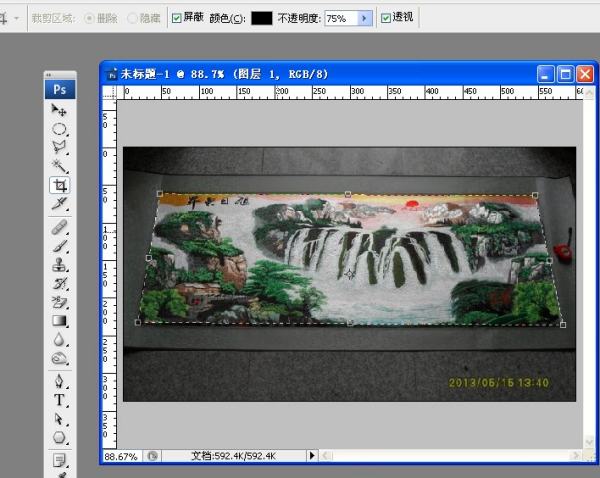Select the Horizontal Type tool

click(x=59, y=400)
